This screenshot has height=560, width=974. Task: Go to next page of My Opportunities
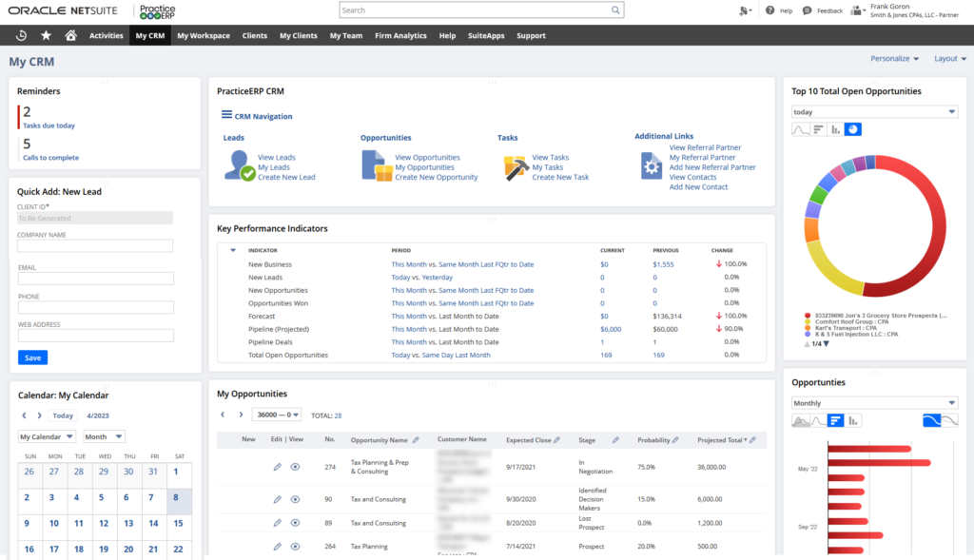[241, 415]
